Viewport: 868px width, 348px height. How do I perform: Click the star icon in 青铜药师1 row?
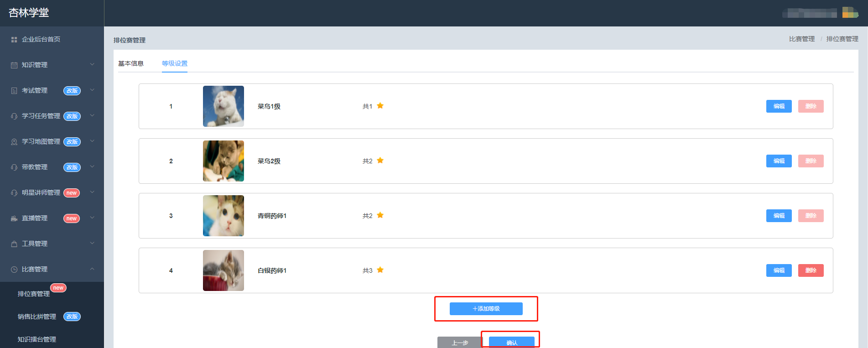click(x=380, y=215)
